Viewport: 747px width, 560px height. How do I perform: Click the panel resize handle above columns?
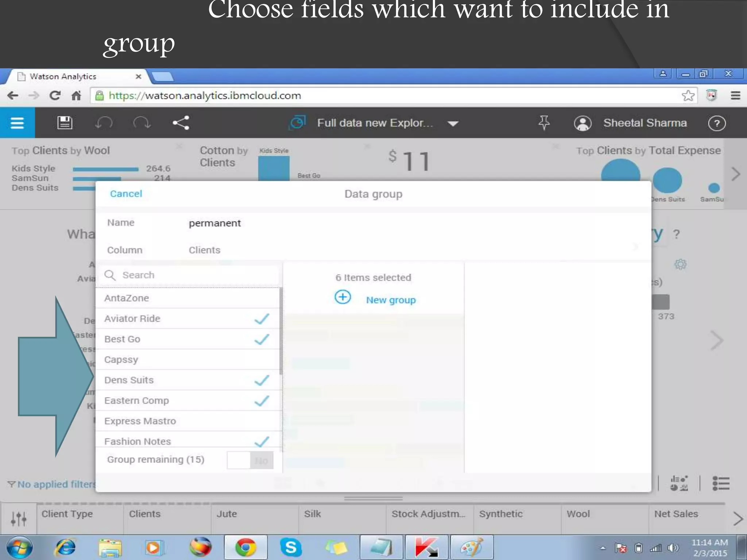click(x=373, y=498)
